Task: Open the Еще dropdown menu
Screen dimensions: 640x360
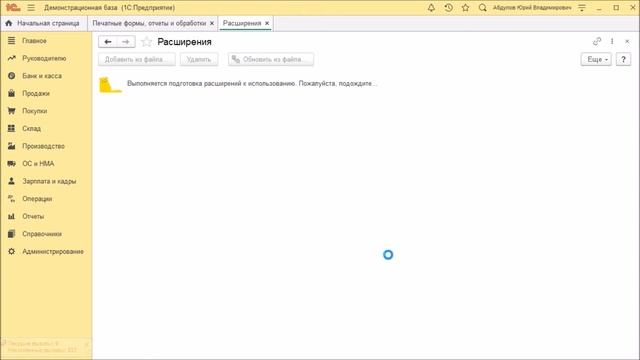Action: (x=596, y=59)
